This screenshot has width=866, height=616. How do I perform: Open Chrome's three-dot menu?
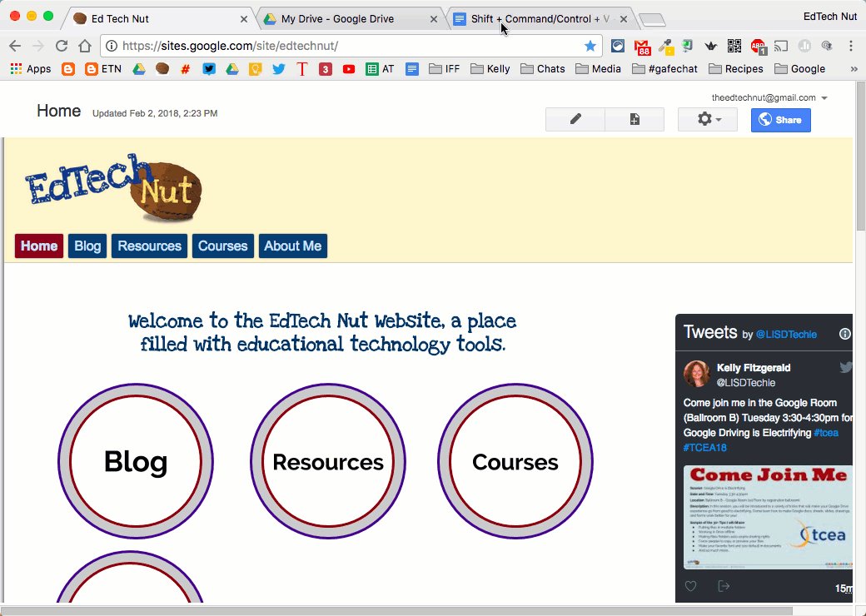850,46
